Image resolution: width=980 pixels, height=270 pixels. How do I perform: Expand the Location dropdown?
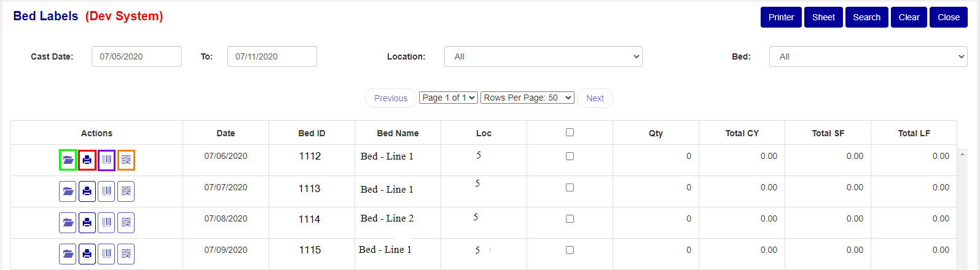tap(543, 56)
